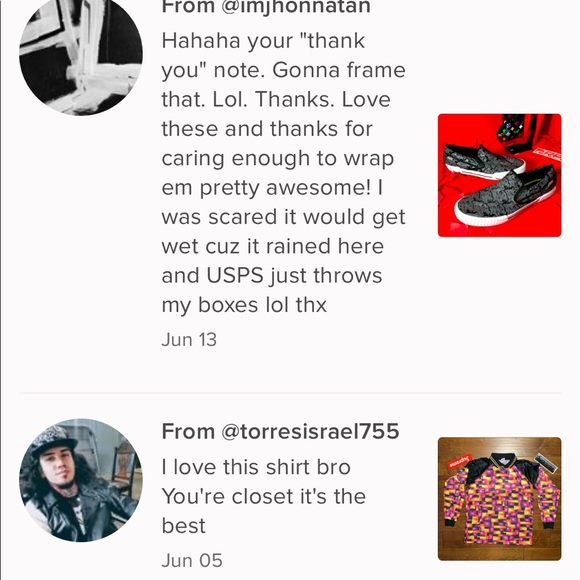Tap the 'wet cuz it rained here' line
Image resolution: width=580 pixels, height=580 pixels.
(273, 246)
